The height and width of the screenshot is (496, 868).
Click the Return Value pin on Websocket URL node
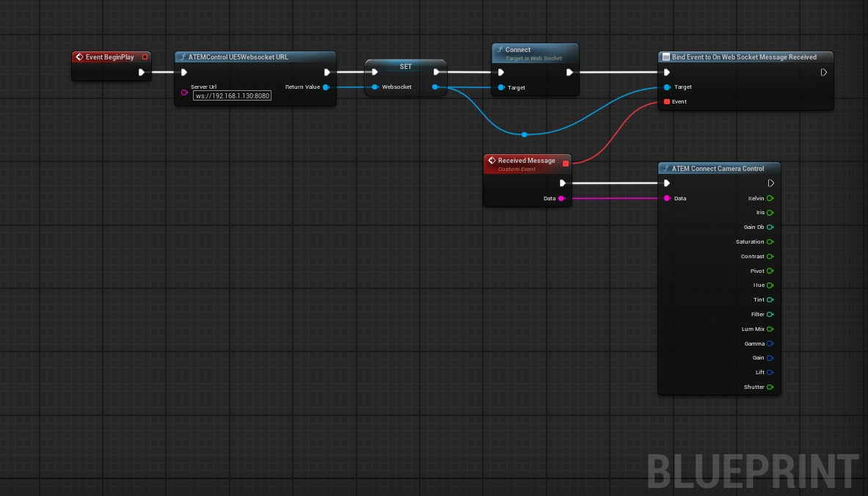[x=327, y=87]
